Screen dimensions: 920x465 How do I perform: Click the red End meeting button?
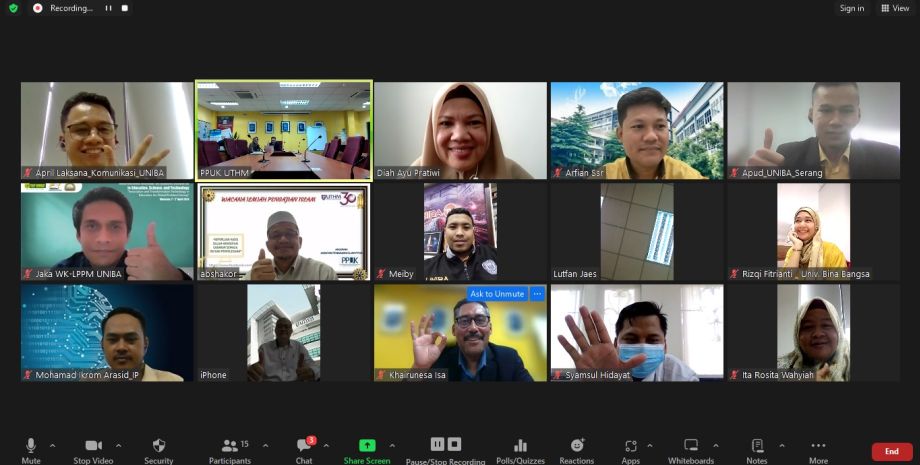[891, 452]
